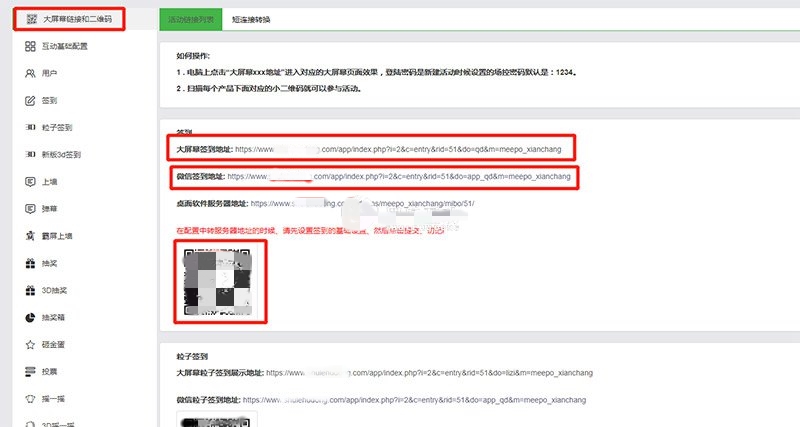Select the 签到 pencil-edit icon
Viewport: 800px width, 427px height.
[x=30, y=101]
